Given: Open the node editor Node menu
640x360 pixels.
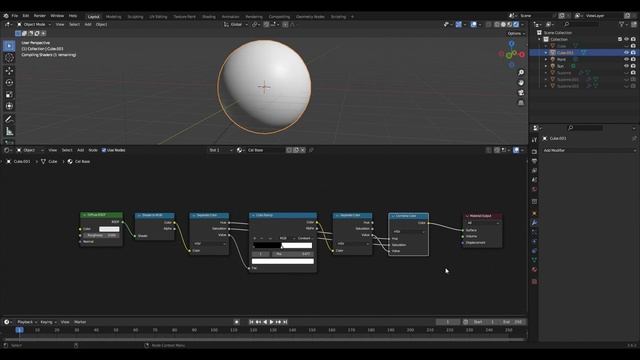Looking at the screenshot, I should (93, 150).
